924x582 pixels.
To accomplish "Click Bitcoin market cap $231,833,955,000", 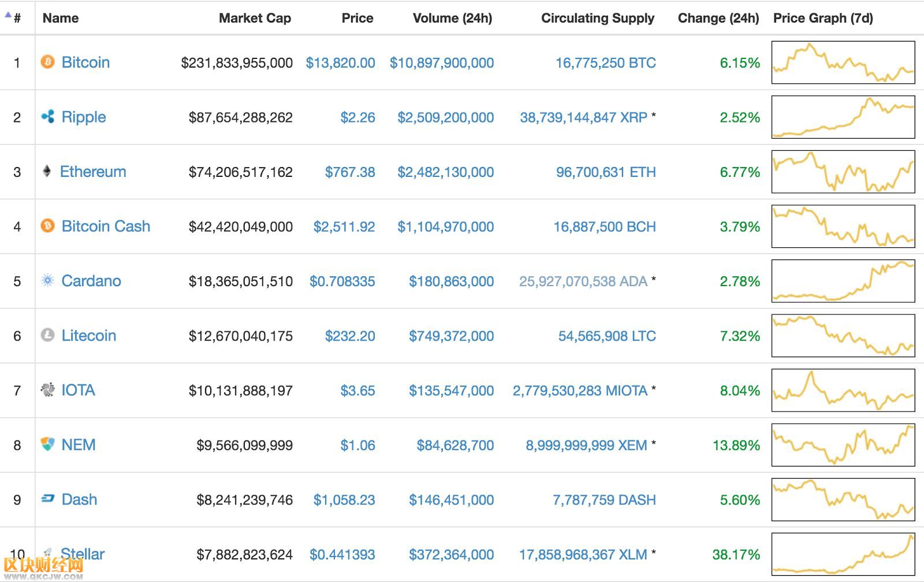I will 237,62.
